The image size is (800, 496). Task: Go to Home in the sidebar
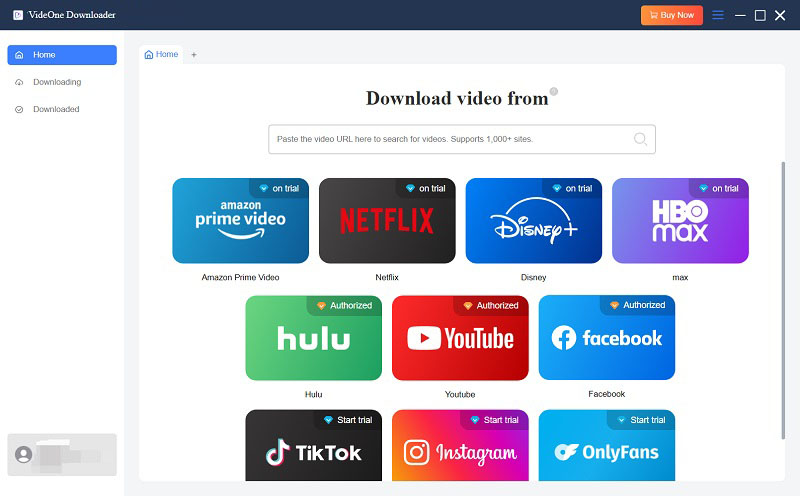(61, 55)
